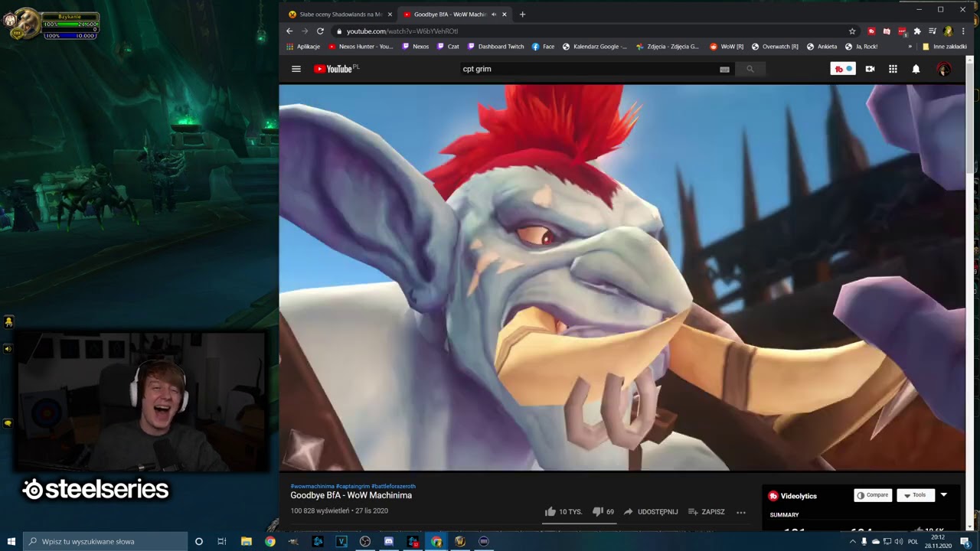Open the Windows notification center
The image size is (980, 551).
coord(965,542)
